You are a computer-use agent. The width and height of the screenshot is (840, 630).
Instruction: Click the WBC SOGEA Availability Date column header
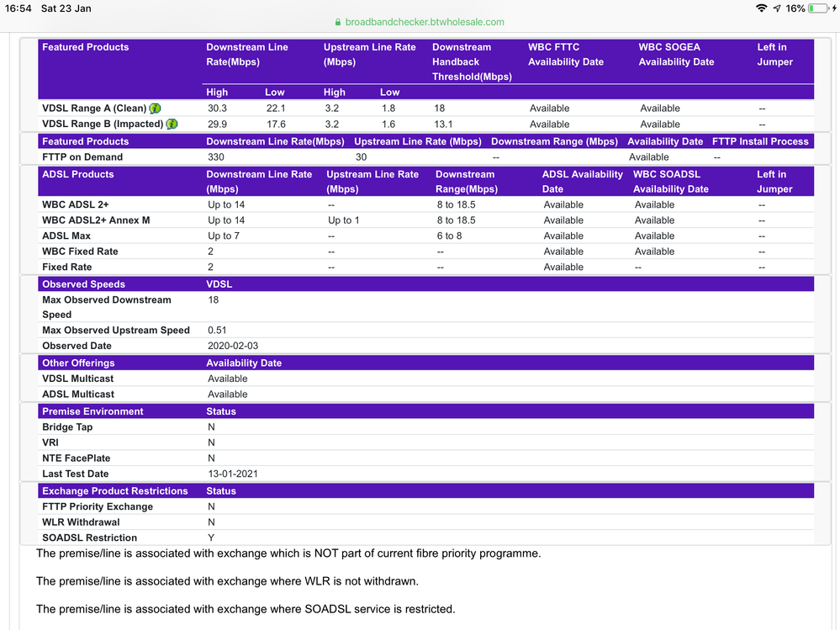676,55
